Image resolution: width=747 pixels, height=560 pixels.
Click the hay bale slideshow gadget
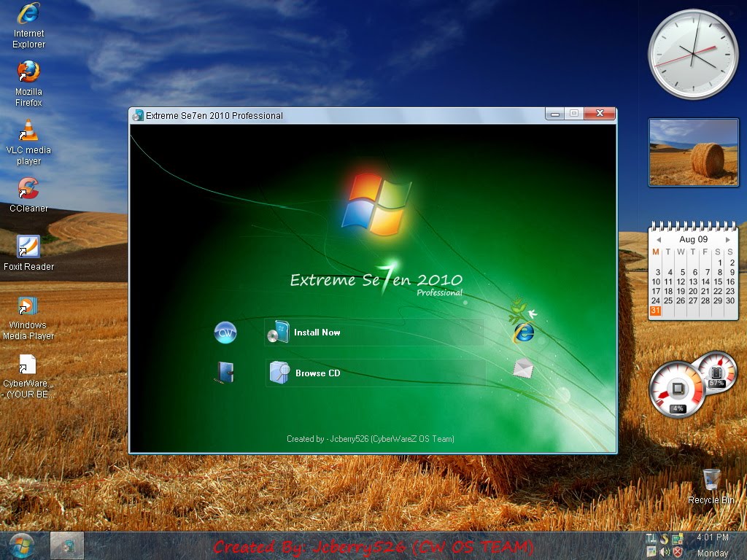pos(694,152)
